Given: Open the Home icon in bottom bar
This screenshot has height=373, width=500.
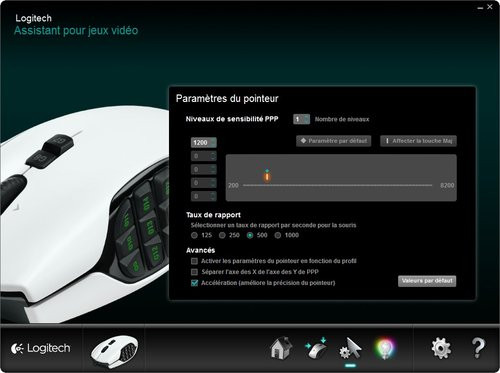Looking at the screenshot, I should pos(281,348).
